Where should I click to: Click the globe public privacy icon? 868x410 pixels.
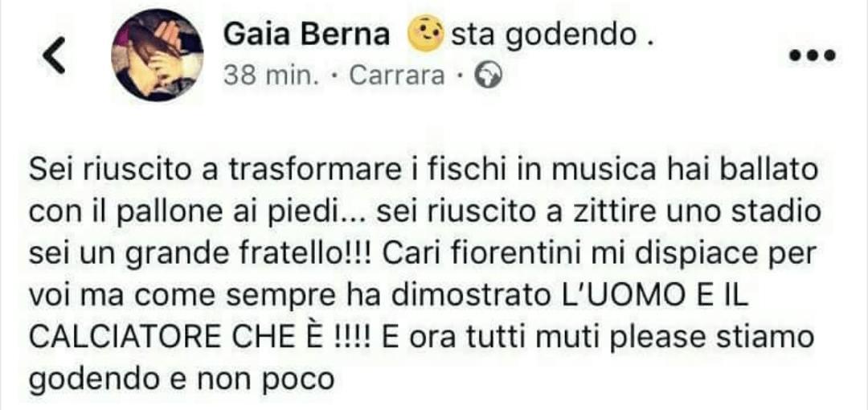489,76
